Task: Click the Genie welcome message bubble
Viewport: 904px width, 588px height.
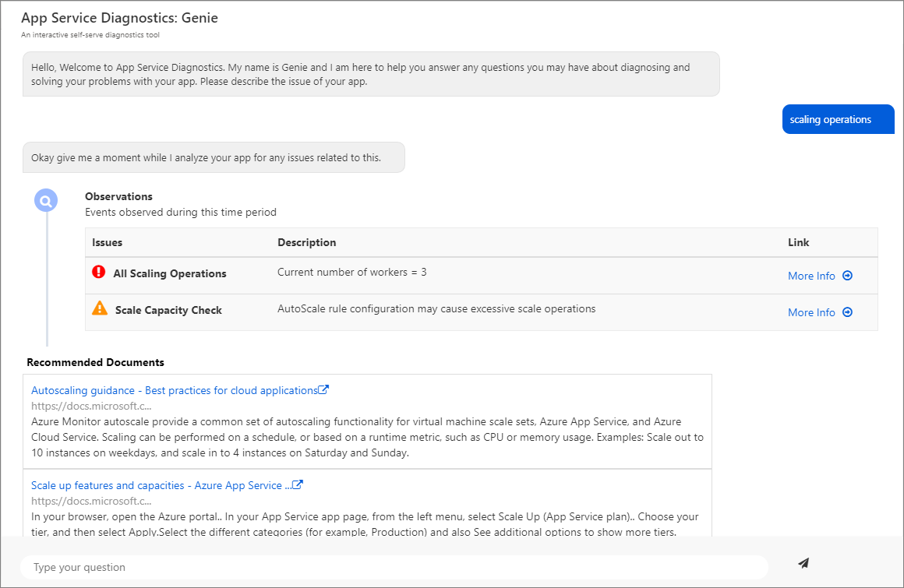Action: point(370,74)
